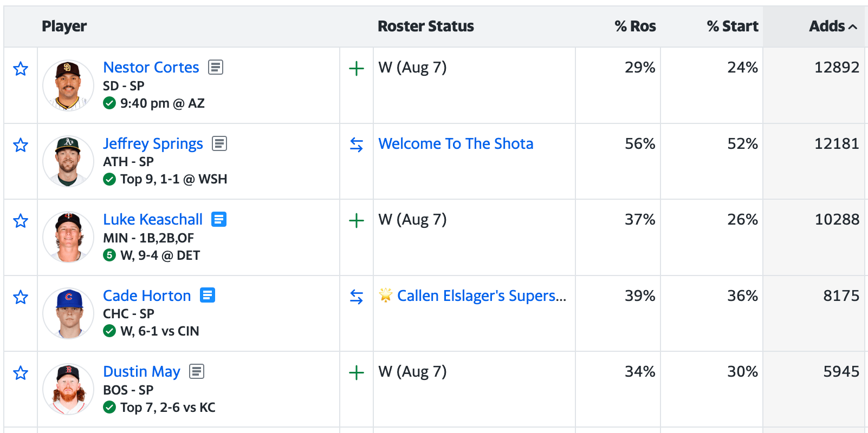The image size is (868, 433).
Task: Open Welcome To The Shota team link
Action: click(x=456, y=143)
